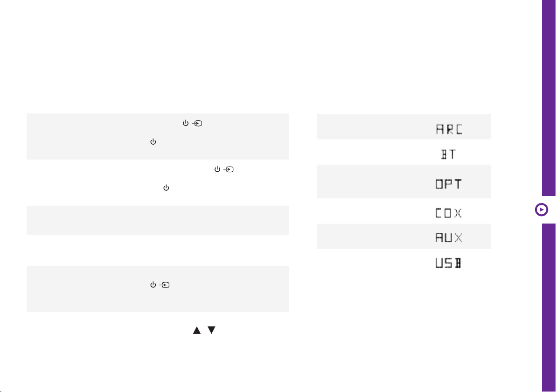This screenshot has height=392, width=556.
Task: Click the lone power icon on the white row's lower line
Action: coord(166,188)
